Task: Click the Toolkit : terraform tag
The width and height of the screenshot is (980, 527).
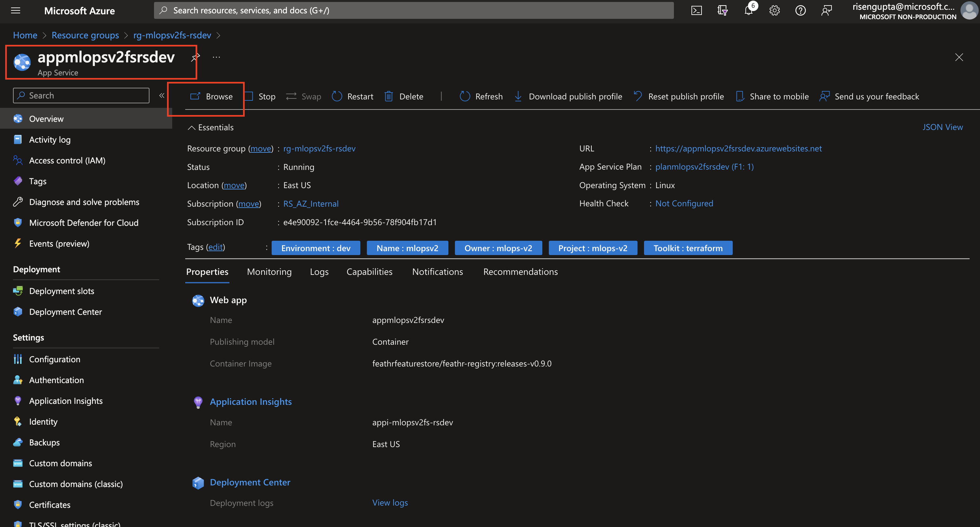Action: (x=688, y=248)
